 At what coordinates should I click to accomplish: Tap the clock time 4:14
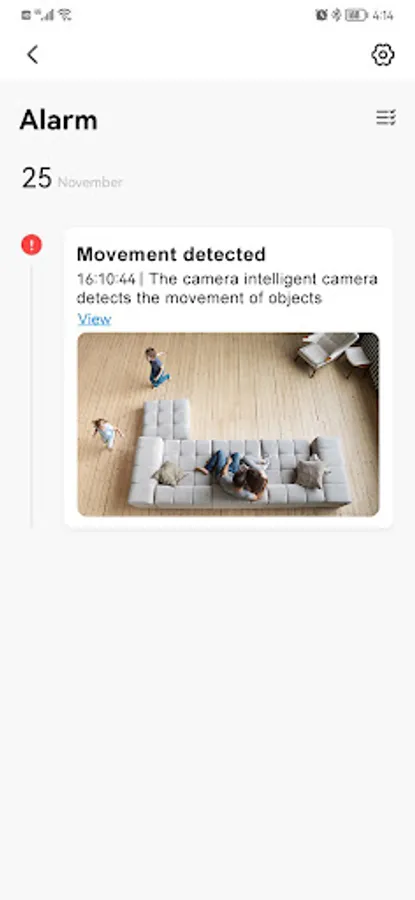click(383, 15)
